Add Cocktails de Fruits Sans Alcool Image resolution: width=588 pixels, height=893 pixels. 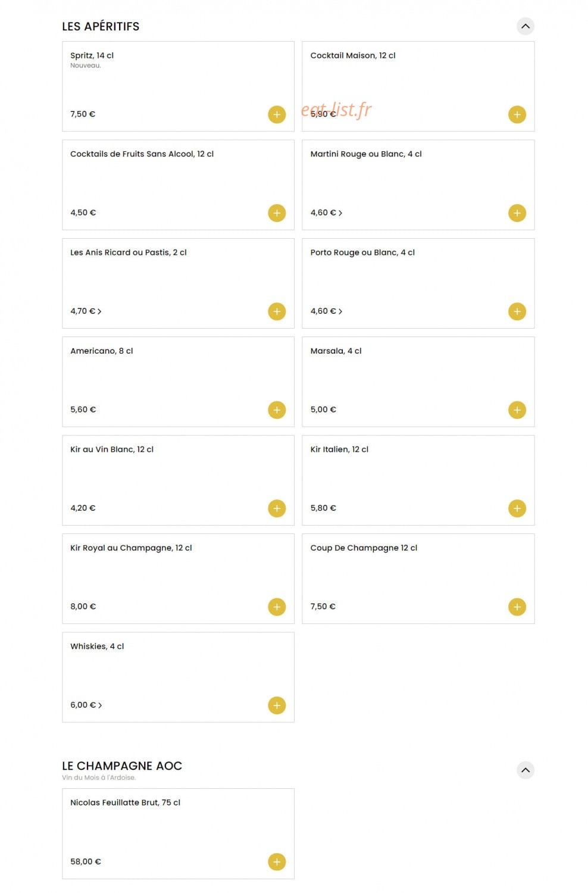[277, 213]
